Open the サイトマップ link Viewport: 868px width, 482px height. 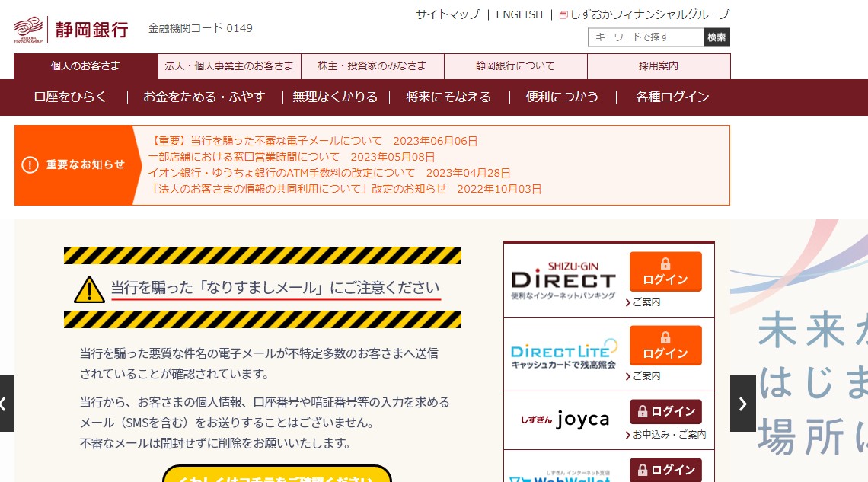point(448,14)
